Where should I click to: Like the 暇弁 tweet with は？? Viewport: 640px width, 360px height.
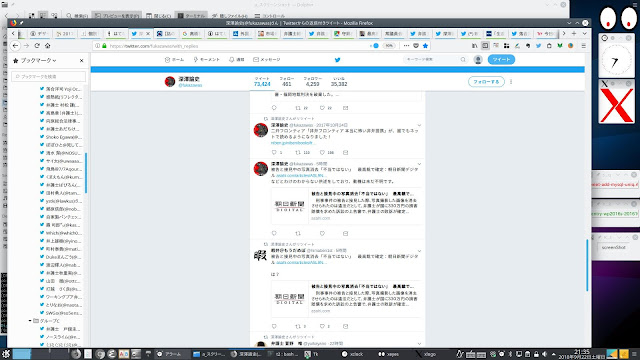tap(322, 326)
